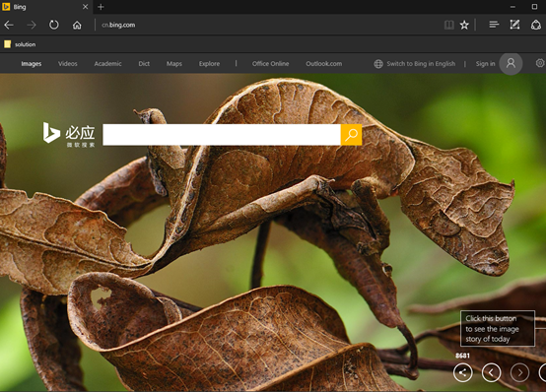This screenshot has width=546, height=392.
Task: Follow the Office Online link
Action: [271, 64]
